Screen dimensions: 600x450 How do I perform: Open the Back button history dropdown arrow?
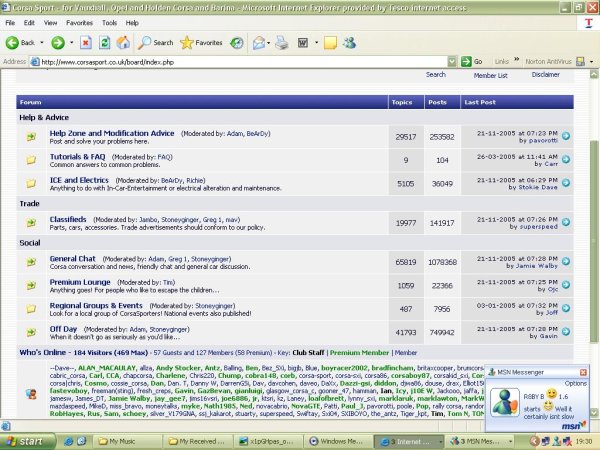(x=41, y=43)
